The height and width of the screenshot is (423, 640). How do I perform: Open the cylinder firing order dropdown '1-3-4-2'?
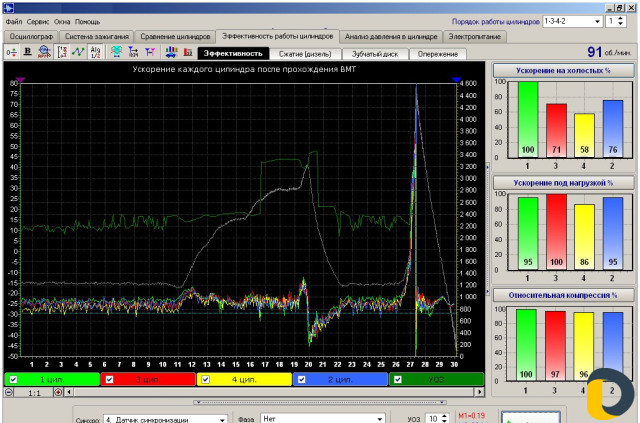click(x=597, y=20)
